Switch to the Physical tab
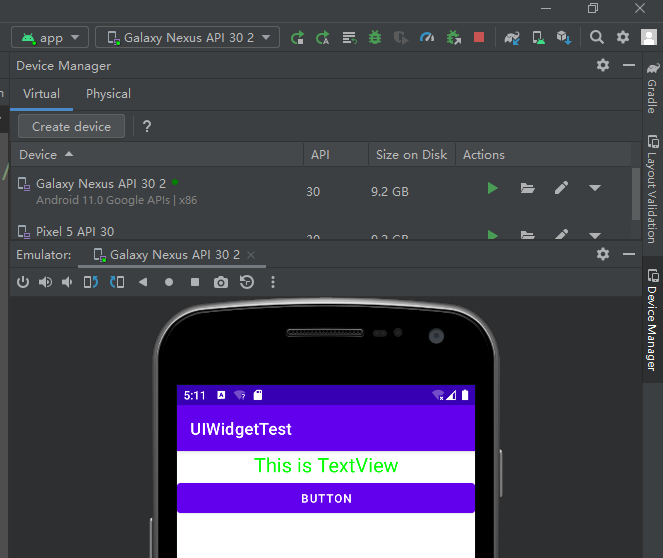This screenshot has width=663, height=558. click(108, 94)
